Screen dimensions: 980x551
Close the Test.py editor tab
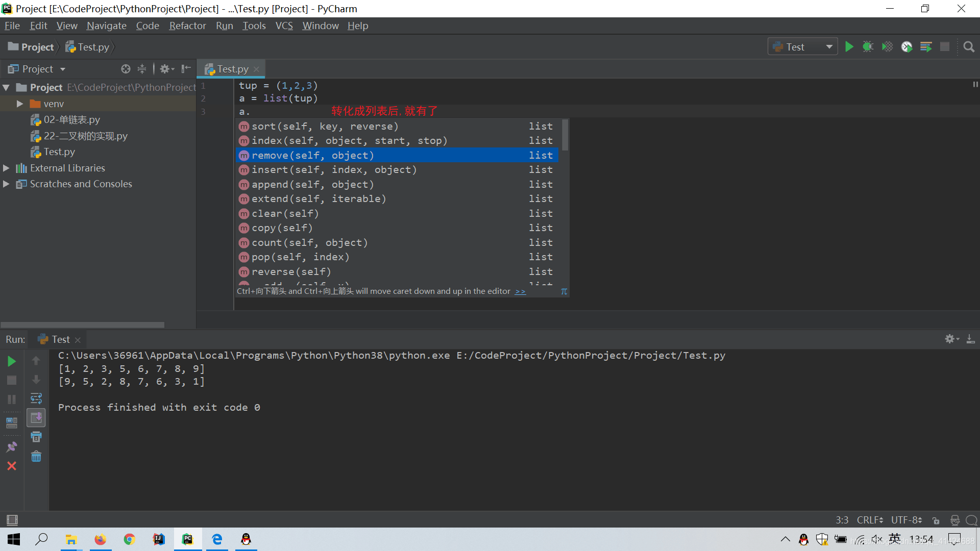coord(256,69)
